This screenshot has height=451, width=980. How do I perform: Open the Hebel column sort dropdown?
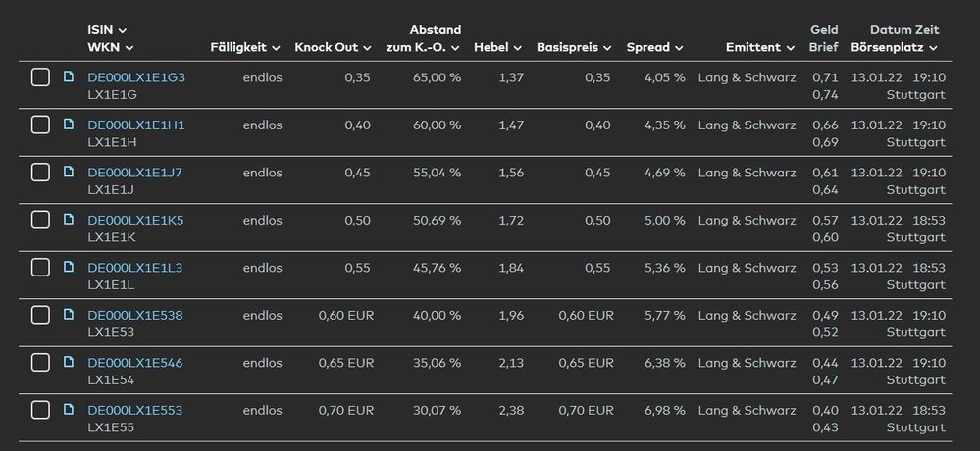coord(498,47)
